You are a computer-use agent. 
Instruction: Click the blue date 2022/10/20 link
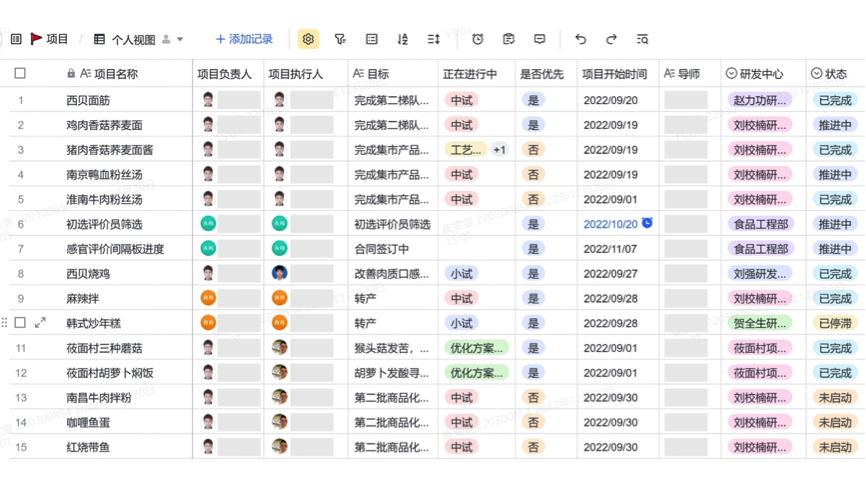click(x=610, y=224)
